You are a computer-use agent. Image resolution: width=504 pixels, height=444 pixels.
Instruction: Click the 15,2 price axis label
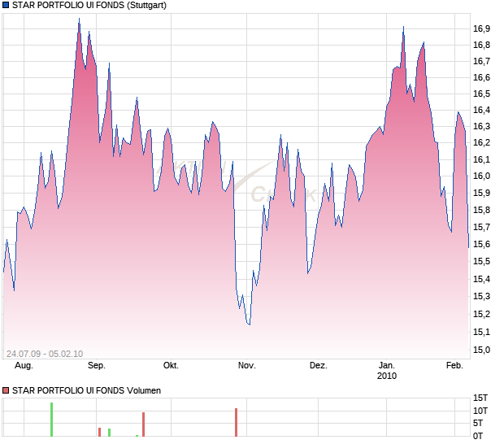[481, 314]
